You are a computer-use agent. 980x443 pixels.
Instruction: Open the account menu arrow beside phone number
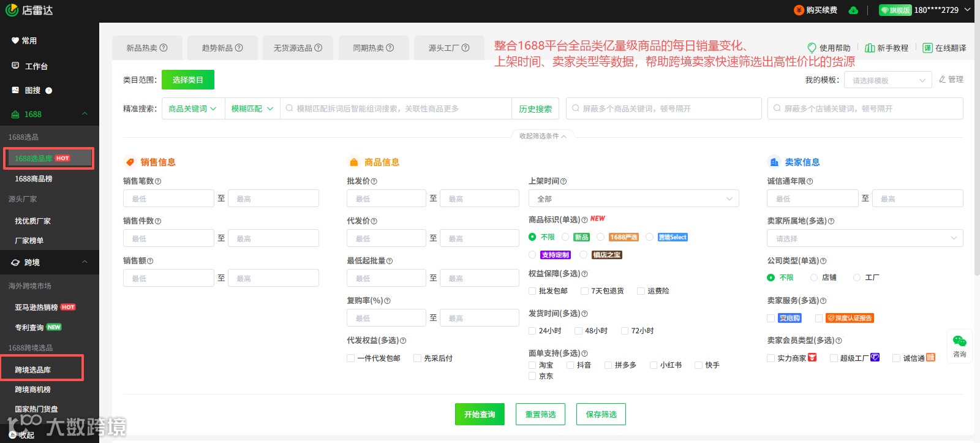pos(968,9)
